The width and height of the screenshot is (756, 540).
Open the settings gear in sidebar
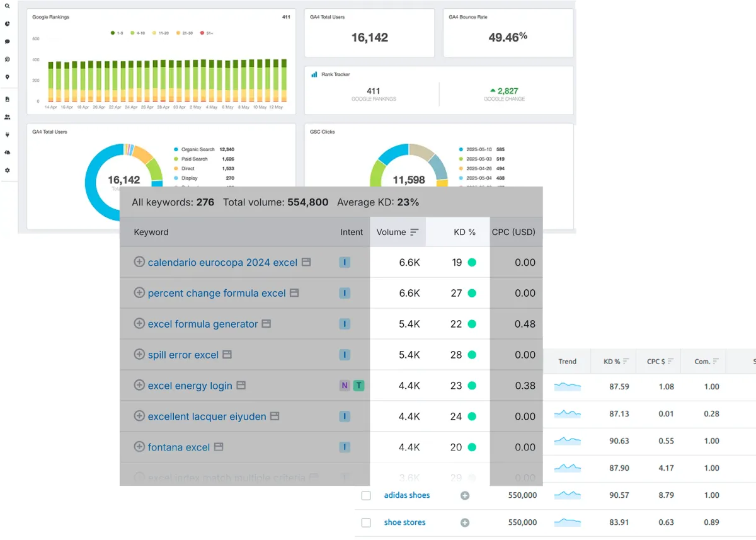coord(7,170)
